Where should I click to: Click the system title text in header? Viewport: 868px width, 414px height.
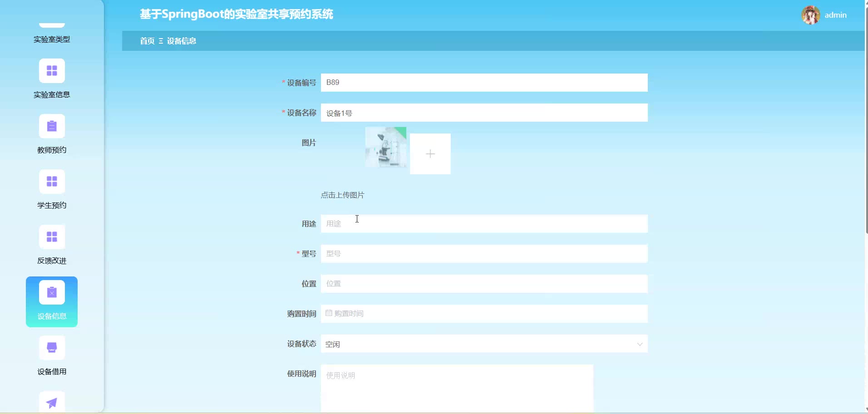[237, 14]
